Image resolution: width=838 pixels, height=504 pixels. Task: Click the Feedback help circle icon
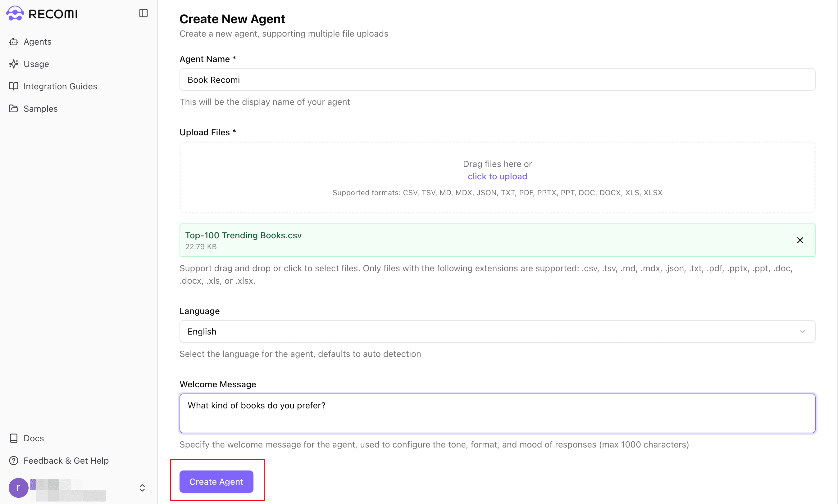coord(14,461)
